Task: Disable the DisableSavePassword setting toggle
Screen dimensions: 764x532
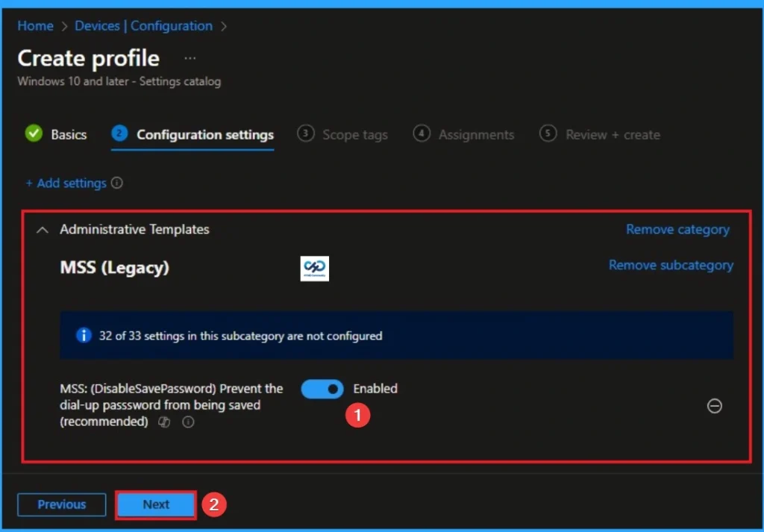Action: (322, 389)
